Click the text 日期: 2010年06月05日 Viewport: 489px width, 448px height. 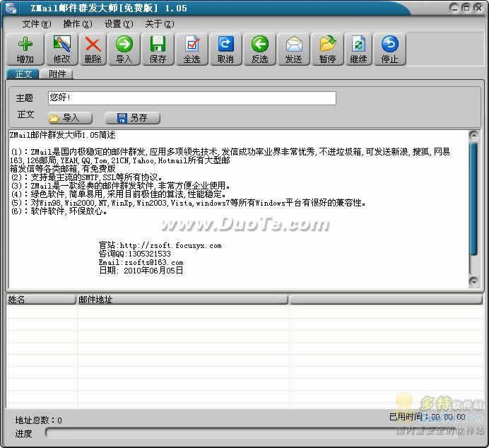coord(141,271)
